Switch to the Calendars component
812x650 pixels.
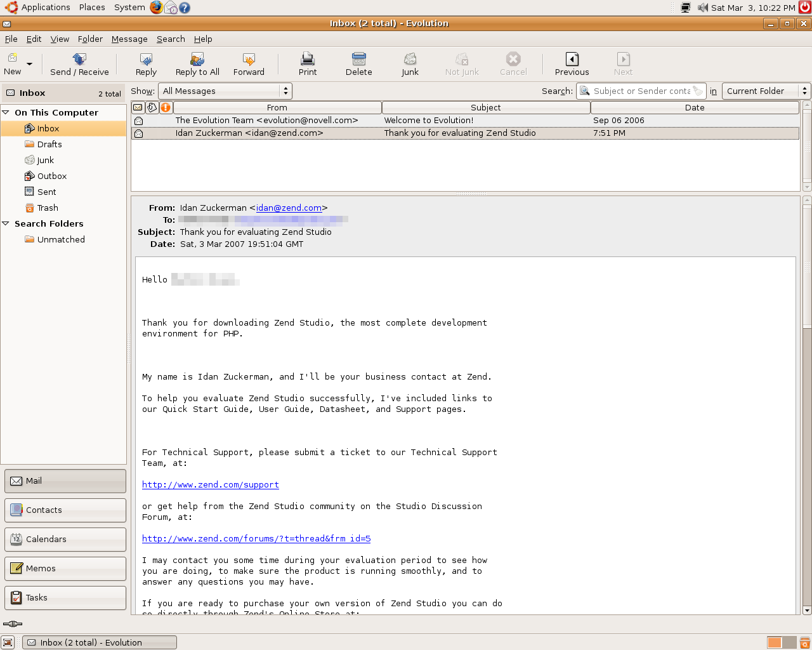click(x=65, y=539)
